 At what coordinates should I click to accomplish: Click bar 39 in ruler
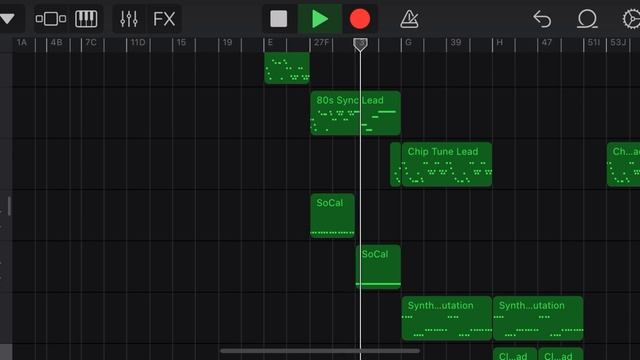[456, 42]
